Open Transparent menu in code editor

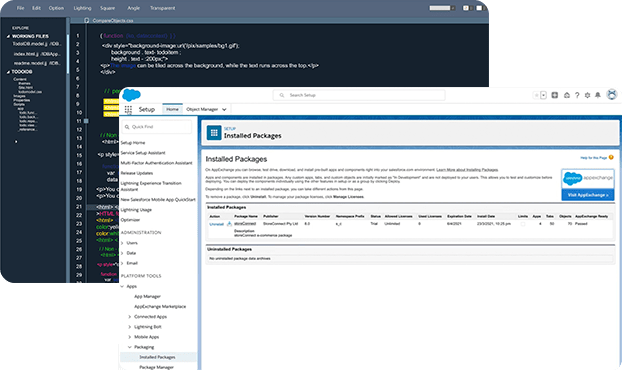coord(162,8)
